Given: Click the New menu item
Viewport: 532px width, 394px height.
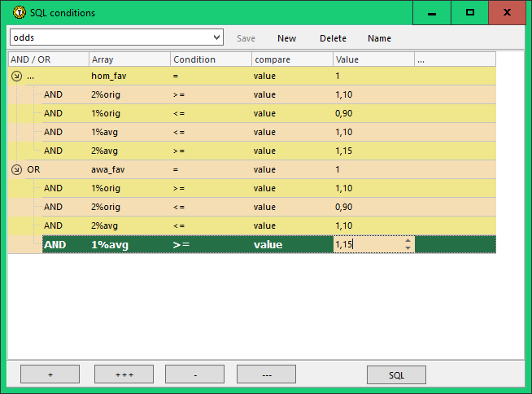Looking at the screenshot, I should pyautogui.click(x=286, y=38).
